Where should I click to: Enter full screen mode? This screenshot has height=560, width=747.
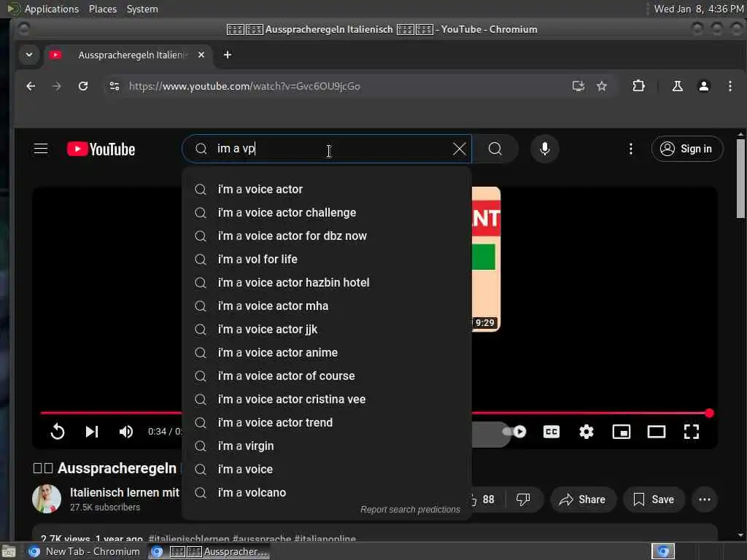coord(692,432)
